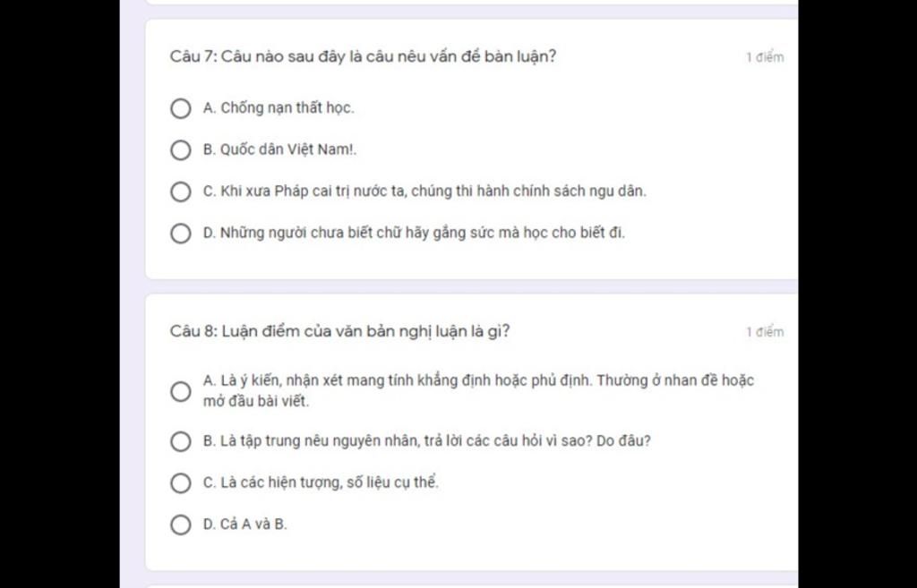Viewport: 917px width, 588px height.
Task: Click the Câu 8 question heading
Action: point(339,331)
